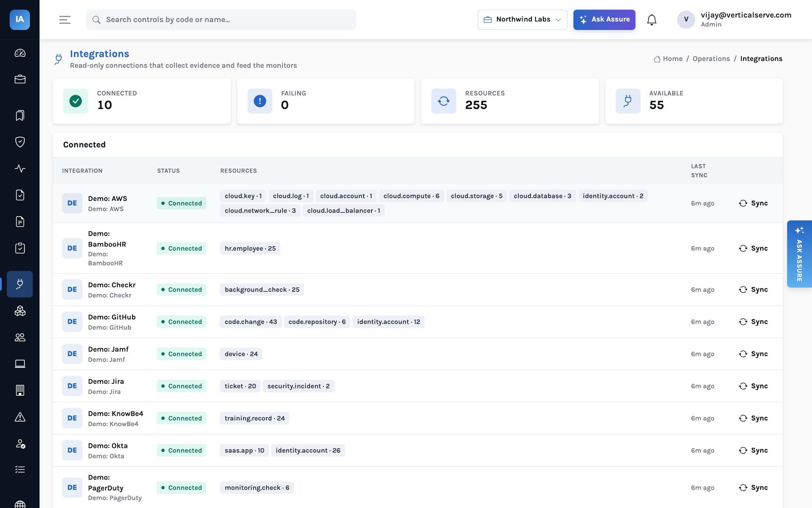Viewport: 812px width, 508px height.
Task: Click the Available 55 card
Action: point(694,101)
